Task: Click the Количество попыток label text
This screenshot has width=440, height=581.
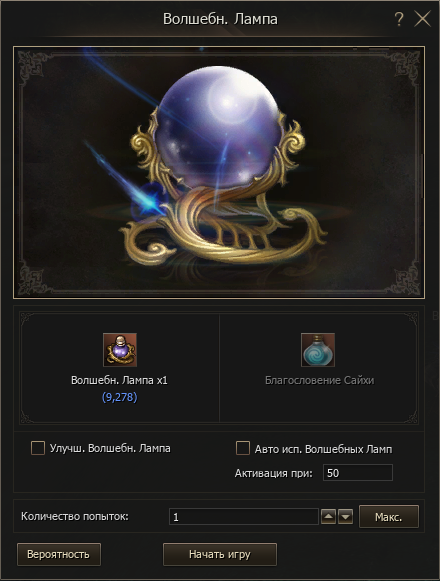Action: point(75,516)
